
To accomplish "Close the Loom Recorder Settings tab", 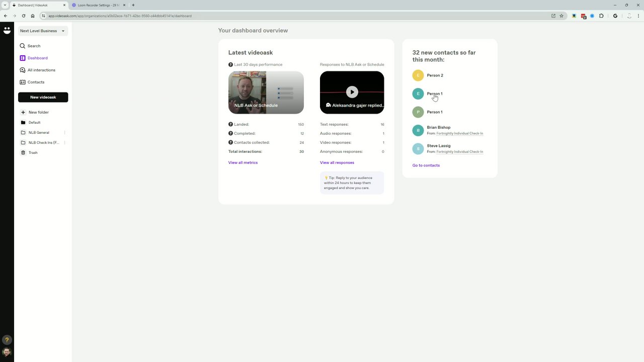I will [x=124, y=5].
